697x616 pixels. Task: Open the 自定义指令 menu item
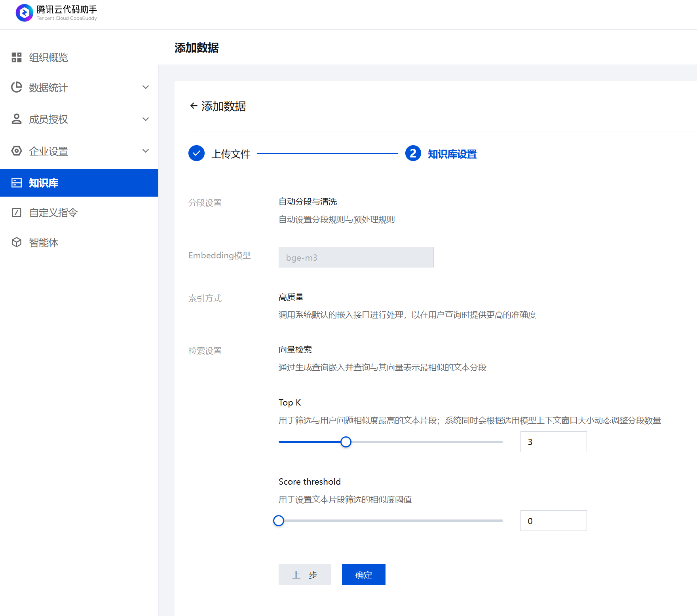53,212
